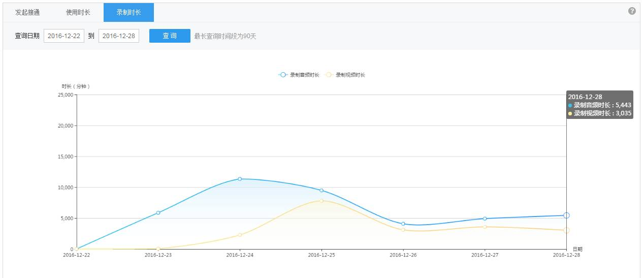644x278 pixels.
Task: Click the blue audio data point on 2016-12-24
Action: (240, 179)
